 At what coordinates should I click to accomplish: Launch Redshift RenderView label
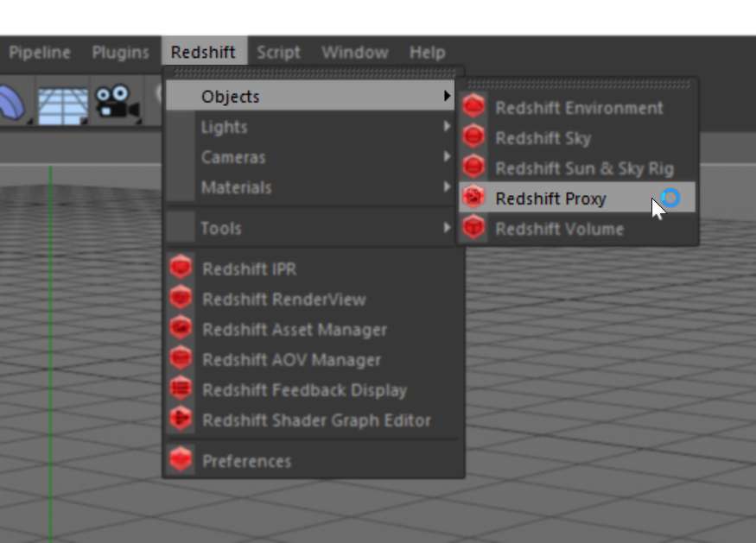(x=284, y=300)
